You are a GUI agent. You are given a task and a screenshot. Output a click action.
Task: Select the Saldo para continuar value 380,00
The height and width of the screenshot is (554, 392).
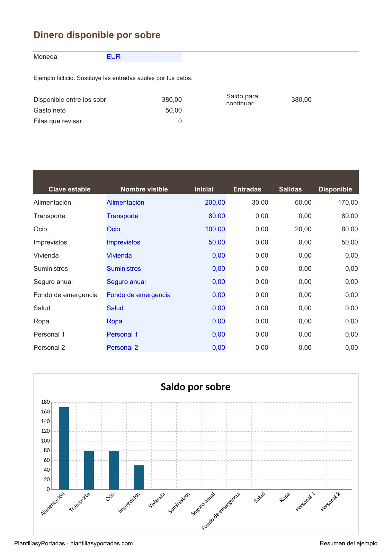point(301,100)
